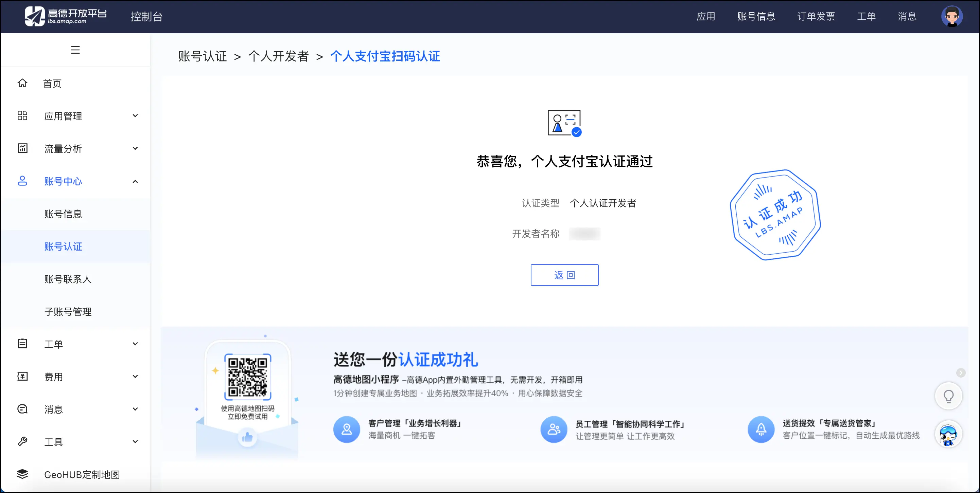Screen dimensions: 980x493
Task: Click the small arrow at banner's right edge
Action: coord(961,372)
